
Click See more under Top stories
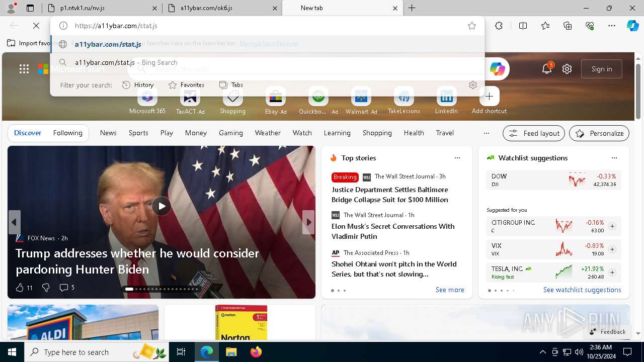450,290
